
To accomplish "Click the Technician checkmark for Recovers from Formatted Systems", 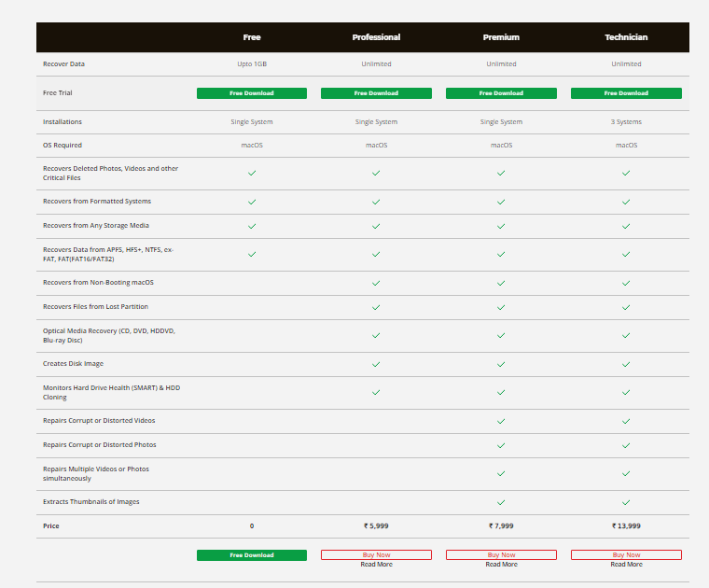I will click(626, 203).
